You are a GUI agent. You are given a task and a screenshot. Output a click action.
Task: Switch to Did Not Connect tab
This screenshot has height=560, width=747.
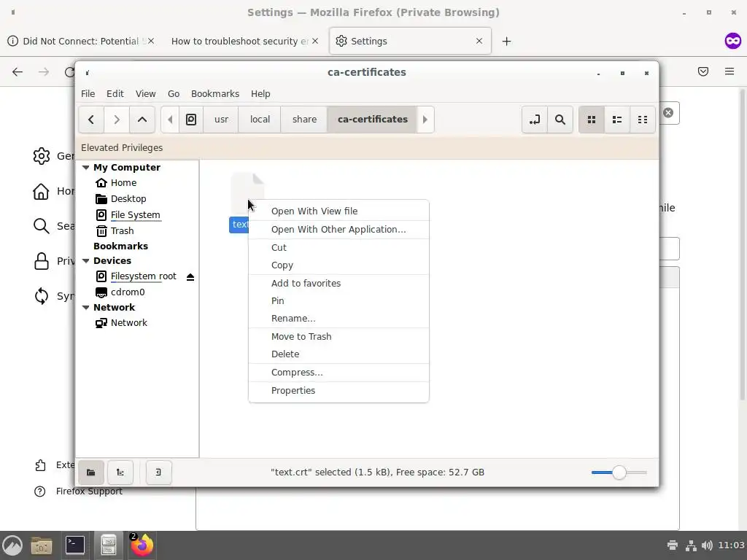point(81,42)
